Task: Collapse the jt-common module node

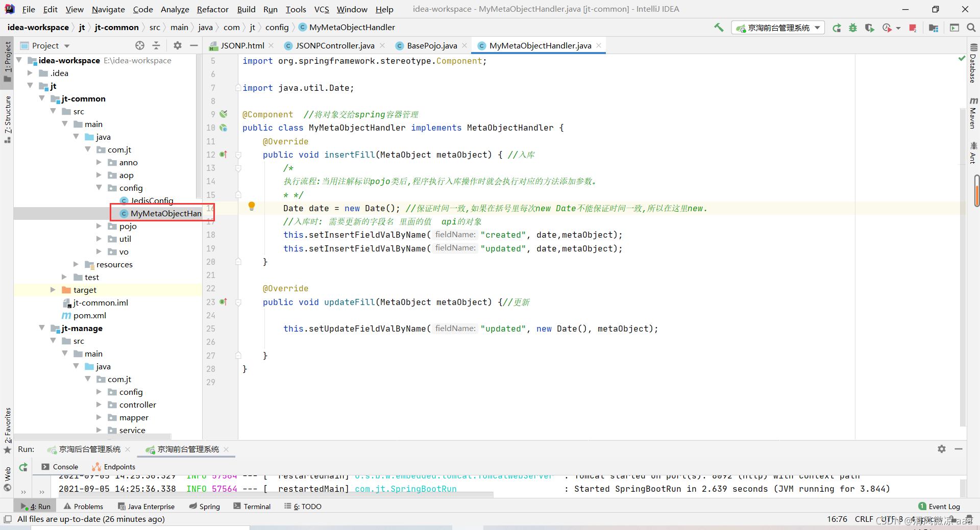Action: (x=42, y=98)
